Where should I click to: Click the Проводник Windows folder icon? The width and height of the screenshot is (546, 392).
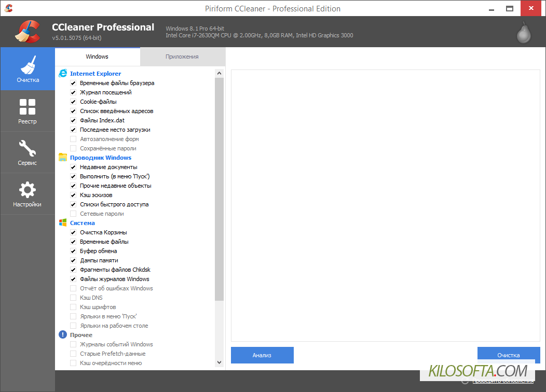(63, 157)
